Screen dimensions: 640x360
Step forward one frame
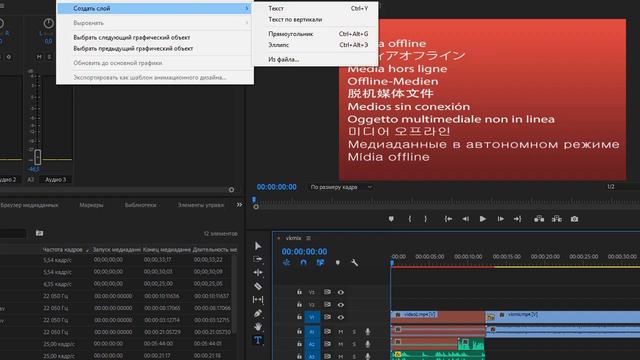pos(500,219)
